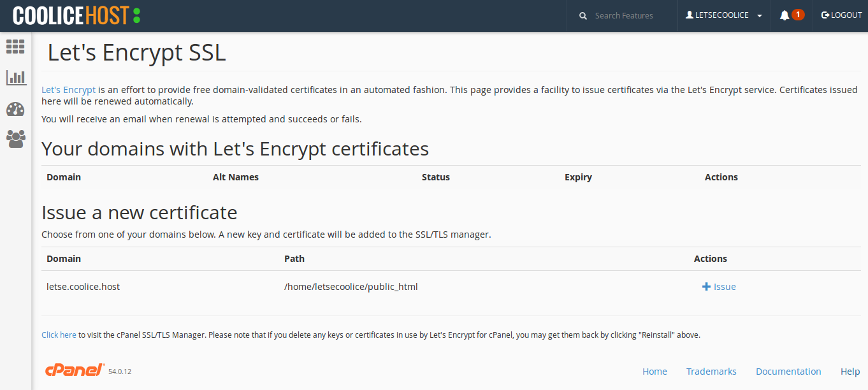Expand the LETSECOOLICE user dropdown

pos(723,15)
